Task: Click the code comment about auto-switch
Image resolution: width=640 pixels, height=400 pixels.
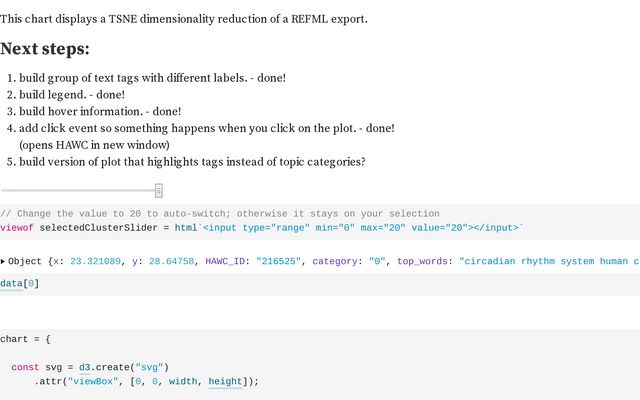Action: pos(220,213)
